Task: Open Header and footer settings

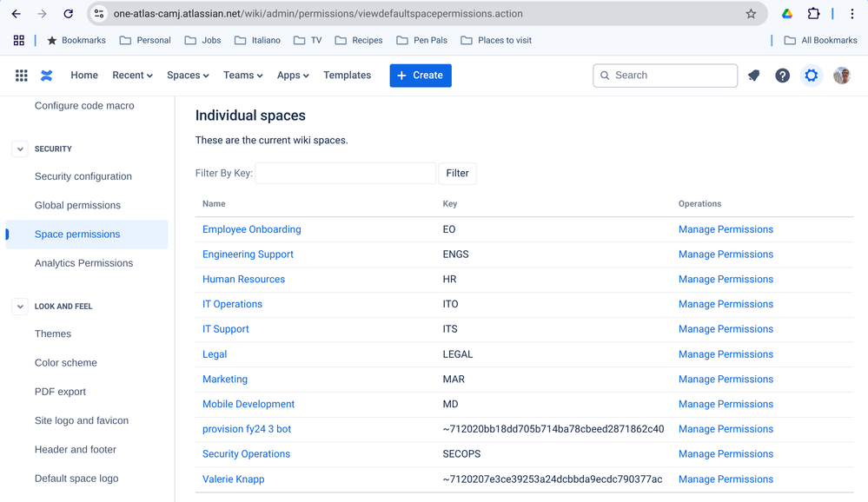Action: (76, 449)
